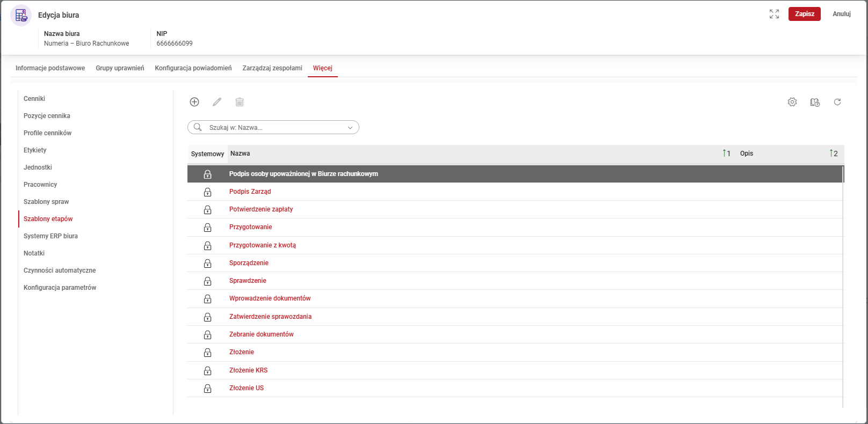
Task: Switch to Informacje podstawowe tab
Action: pyautogui.click(x=50, y=68)
